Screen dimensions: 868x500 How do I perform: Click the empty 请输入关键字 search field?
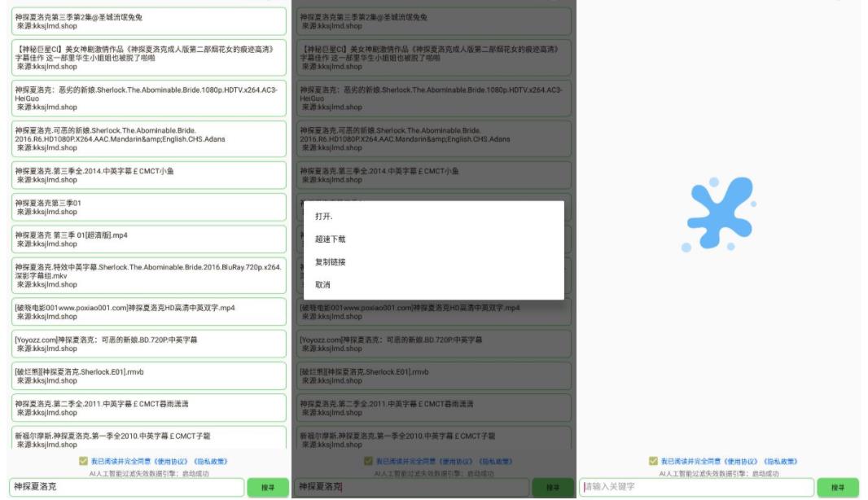[x=696, y=487]
